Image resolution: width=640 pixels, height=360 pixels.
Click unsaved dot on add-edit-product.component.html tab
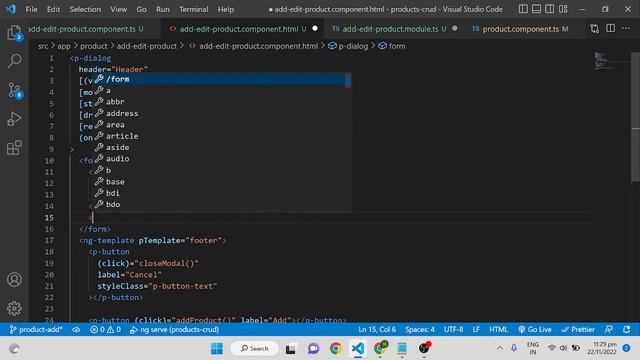click(x=315, y=29)
